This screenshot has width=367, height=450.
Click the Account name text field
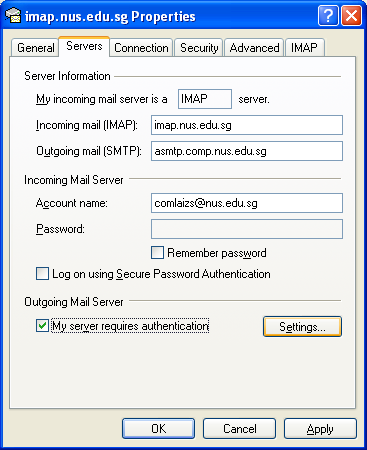click(x=247, y=203)
